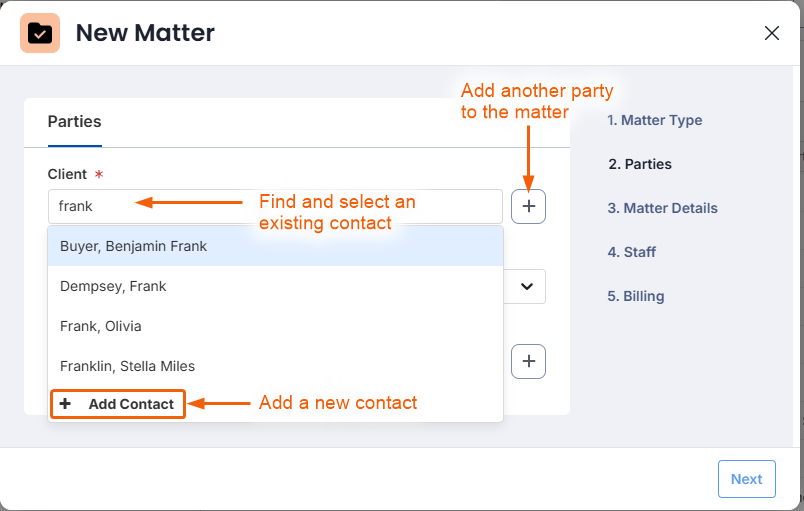804x511 pixels.
Task: Navigate to step 4. Staff
Action: 632,252
